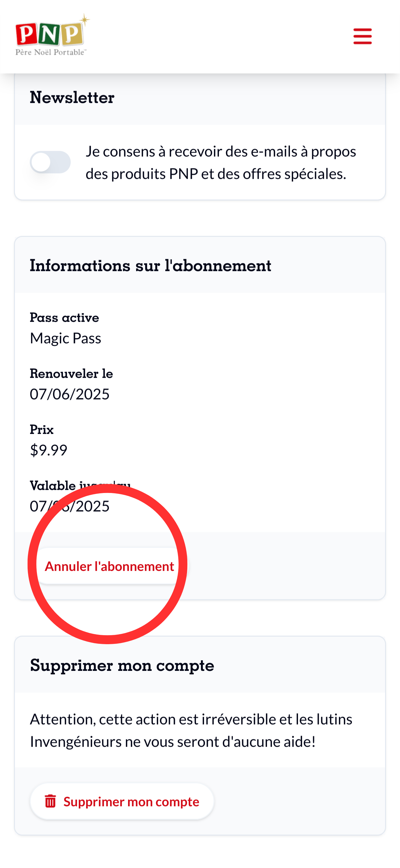
Task: Click the trash can icon
Action: tap(50, 801)
